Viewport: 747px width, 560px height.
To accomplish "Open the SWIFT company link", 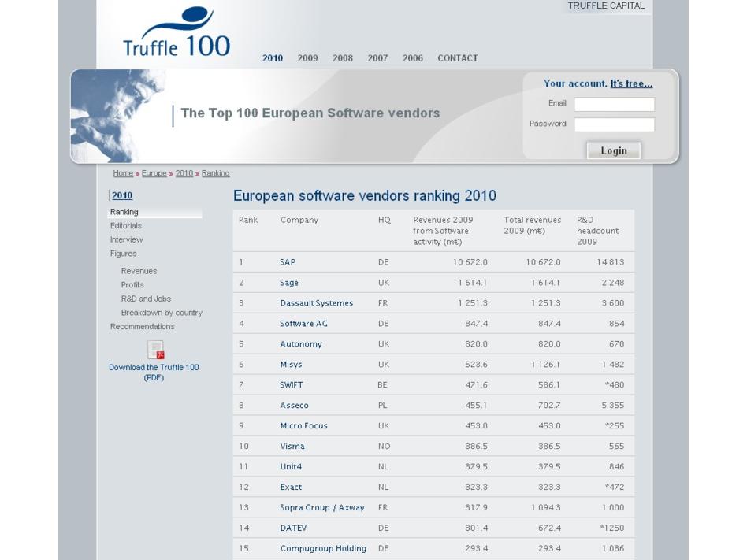I will tap(291, 385).
